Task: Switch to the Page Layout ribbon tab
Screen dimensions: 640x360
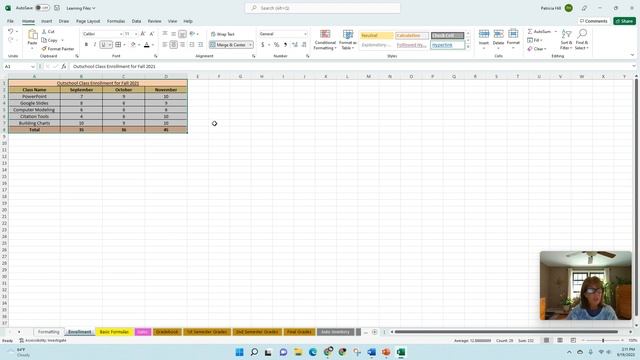Action: point(88,21)
